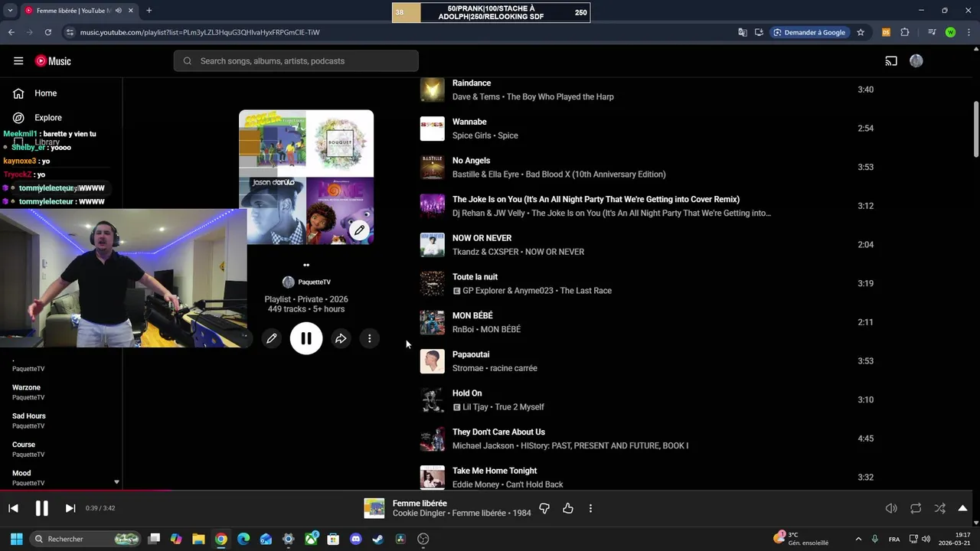Open Discord from the taskbar
Screen dimensions: 980x551
(x=355, y=539)
